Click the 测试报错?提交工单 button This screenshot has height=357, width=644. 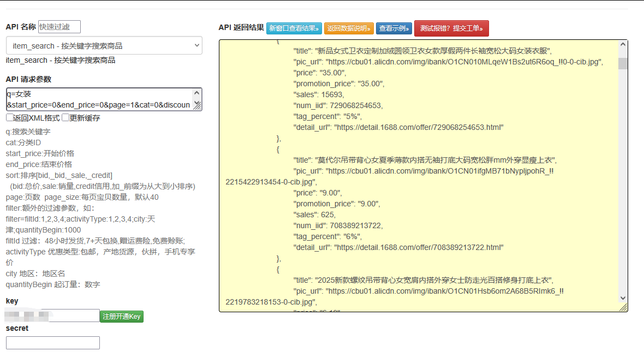451,28
